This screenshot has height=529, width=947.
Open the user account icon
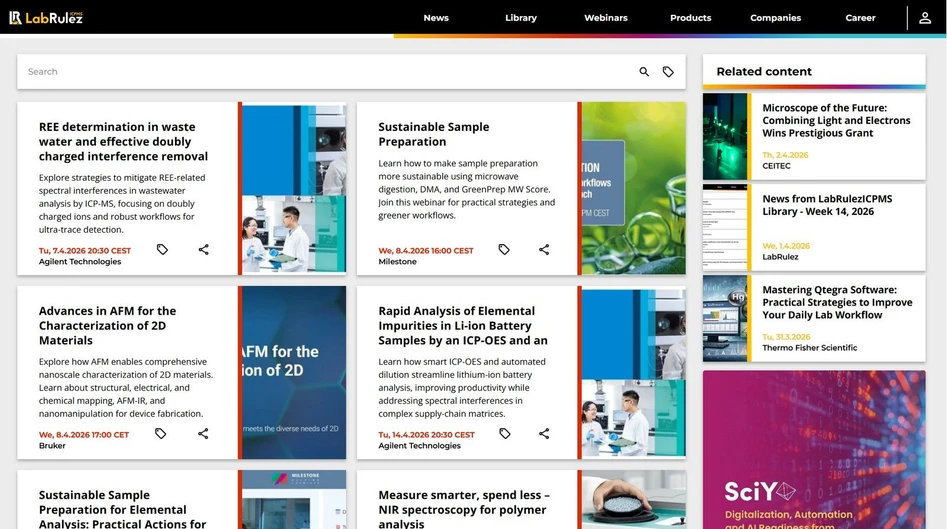click(925, 18)
